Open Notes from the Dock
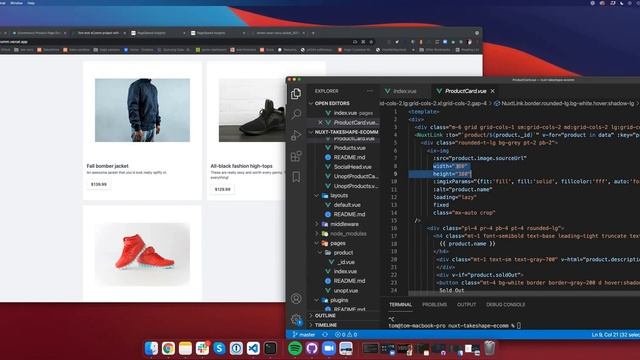This screenshot has width=640, height=360. (185, 349)
